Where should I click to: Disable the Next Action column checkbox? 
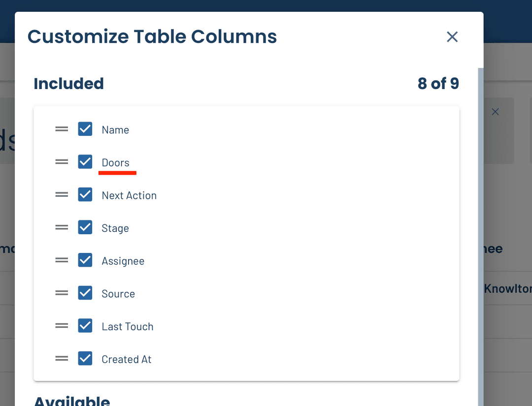[85, 195]
